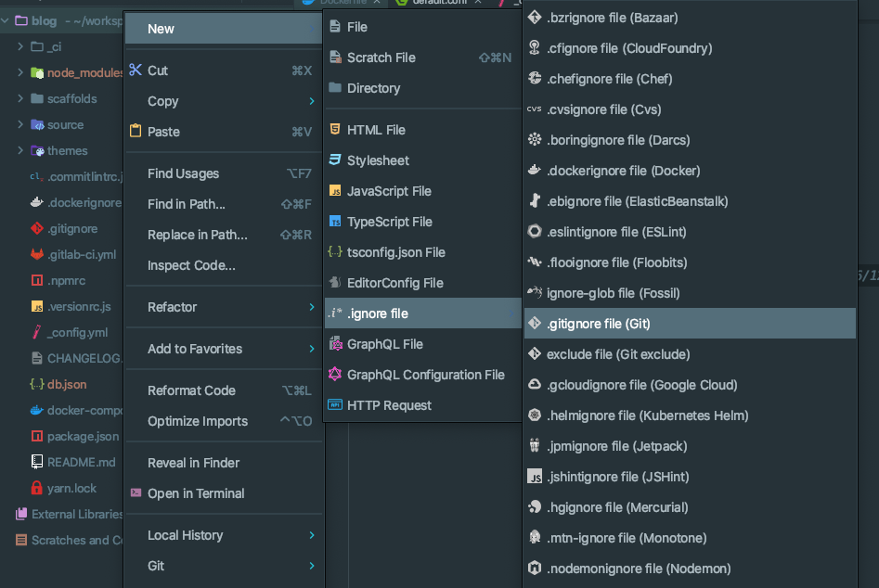Image resolution: width=879 pixels, height=588 pixels.
Task: Click the Darcs .boringignore icon
Action: 535,139
